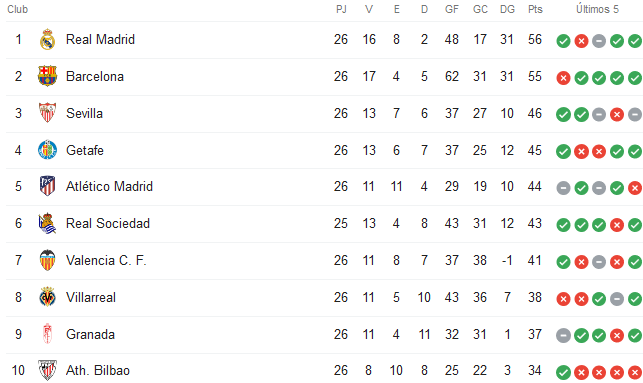Click the Barcelona club crest
Screen dimensions: 643x383
tap(47, 76)
